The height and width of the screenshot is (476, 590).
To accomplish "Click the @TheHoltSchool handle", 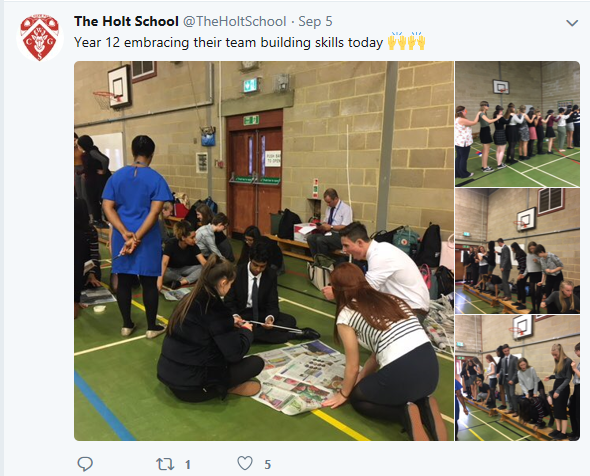I will coord(234,21).
